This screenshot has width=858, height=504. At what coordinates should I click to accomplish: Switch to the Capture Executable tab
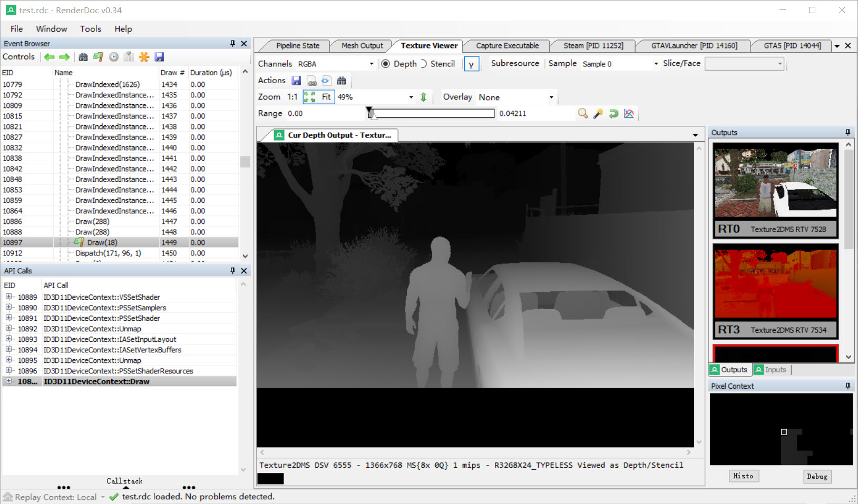pos(508,46)
